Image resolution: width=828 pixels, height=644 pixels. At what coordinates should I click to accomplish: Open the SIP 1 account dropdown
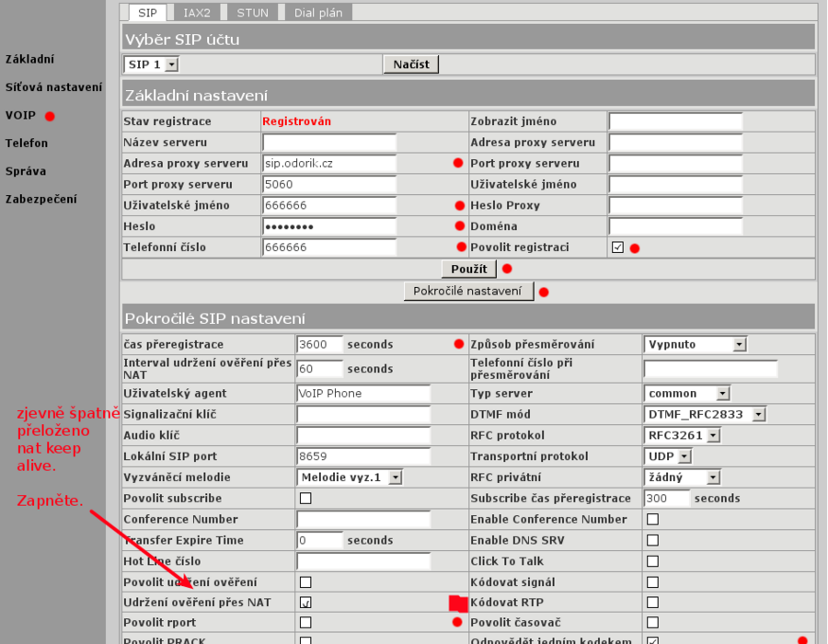[x=152, y=64]
